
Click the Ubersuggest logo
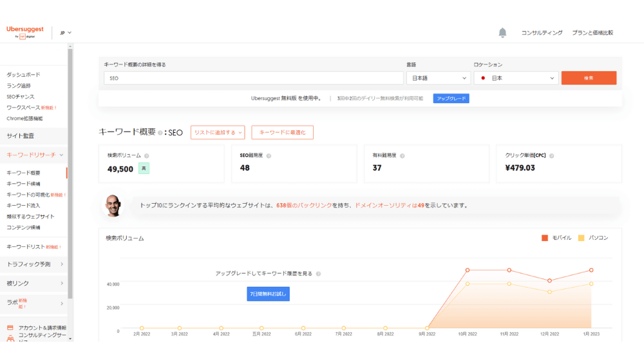click(x=24, y=32)
